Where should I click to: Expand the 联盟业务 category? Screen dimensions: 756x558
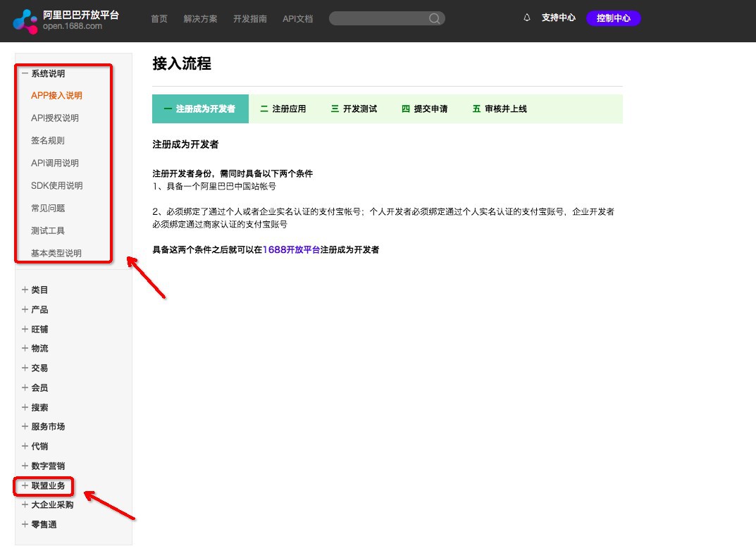44,485
